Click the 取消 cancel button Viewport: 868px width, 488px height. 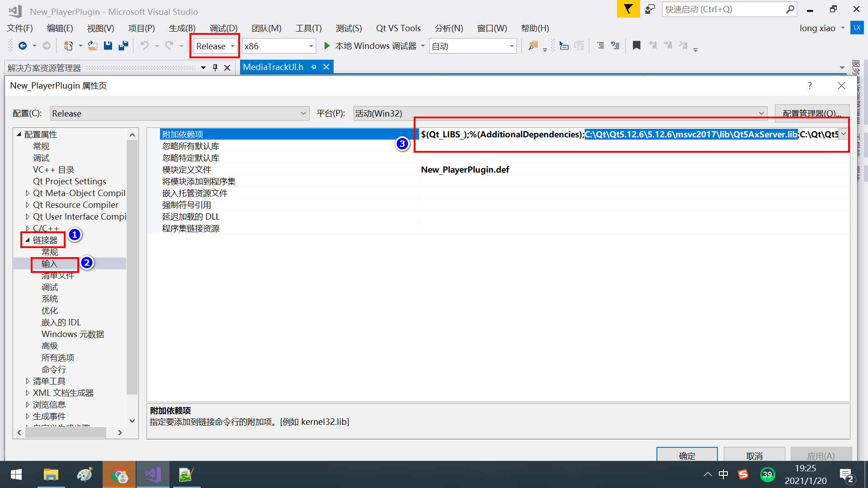754,455
